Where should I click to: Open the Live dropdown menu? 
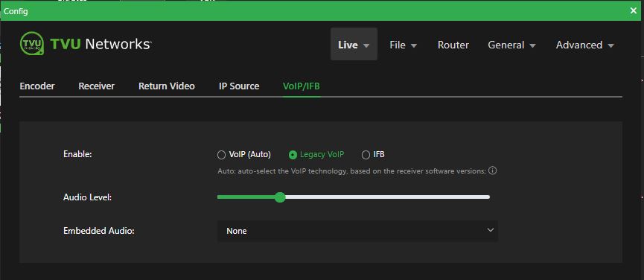(354, 45)
